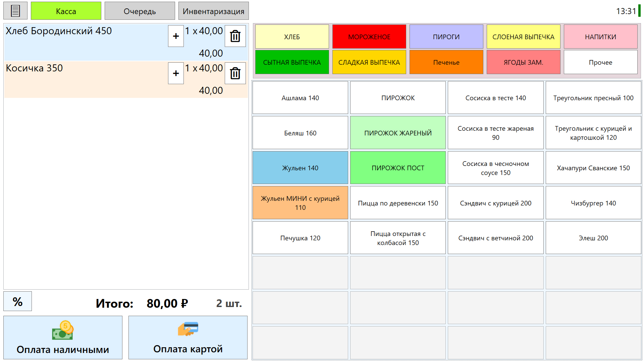Open the СЛАДКАЯ ВЫПЕЧКА category
The image size is (644, 362).
pyautogui.click(x=369, y=62)
